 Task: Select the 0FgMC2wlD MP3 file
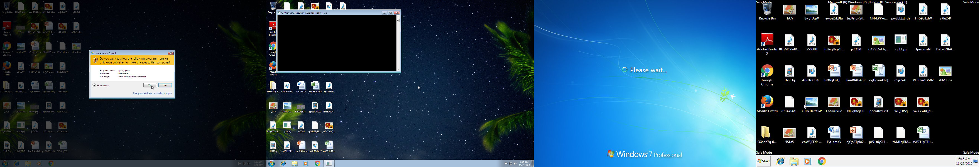[789, 43]
